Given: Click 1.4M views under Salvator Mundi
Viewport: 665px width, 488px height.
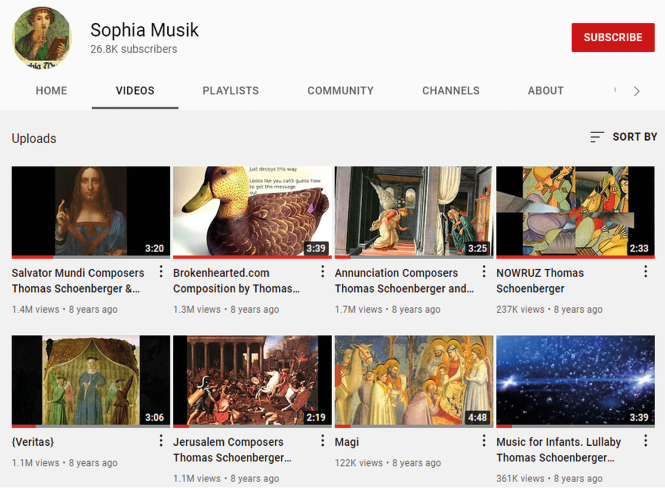Looking at the screenshot, I should [x=36, y=310].
